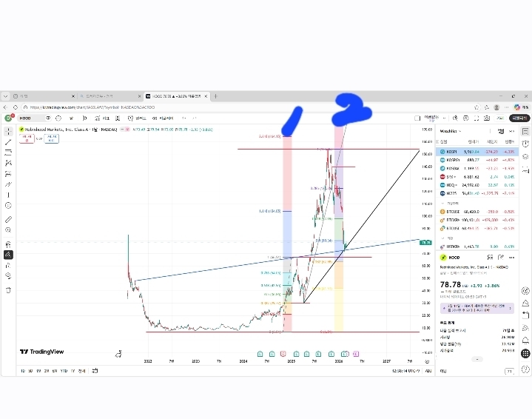This screenshot has height=419, width=532.
Task: Open the emoji sticker tool
Action: [x=8, y=205]
